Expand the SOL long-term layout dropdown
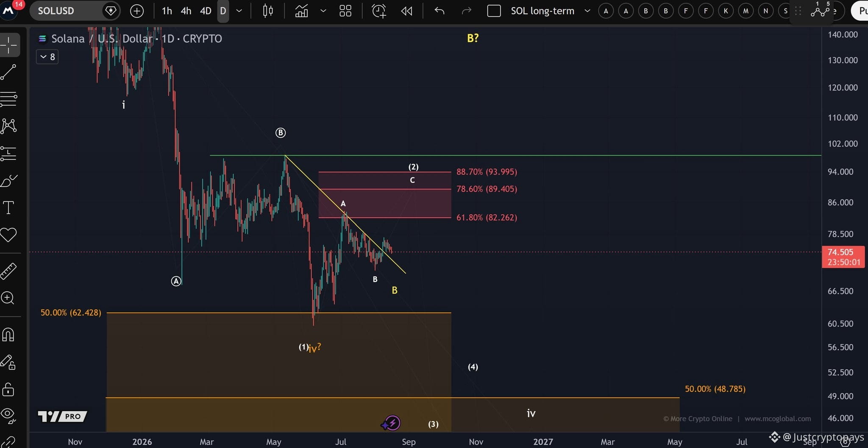 tap(587, 11)
